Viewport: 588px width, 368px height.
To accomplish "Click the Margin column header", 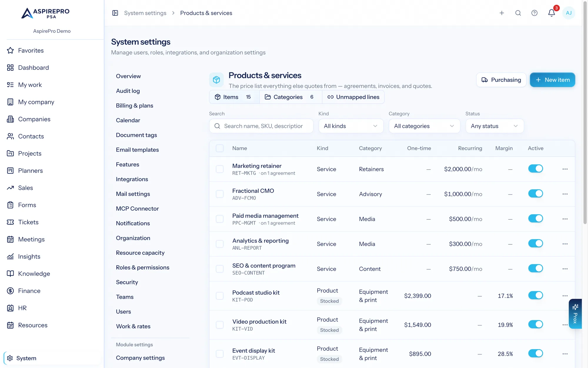I will pyautogui.click(x=504, y=148).
